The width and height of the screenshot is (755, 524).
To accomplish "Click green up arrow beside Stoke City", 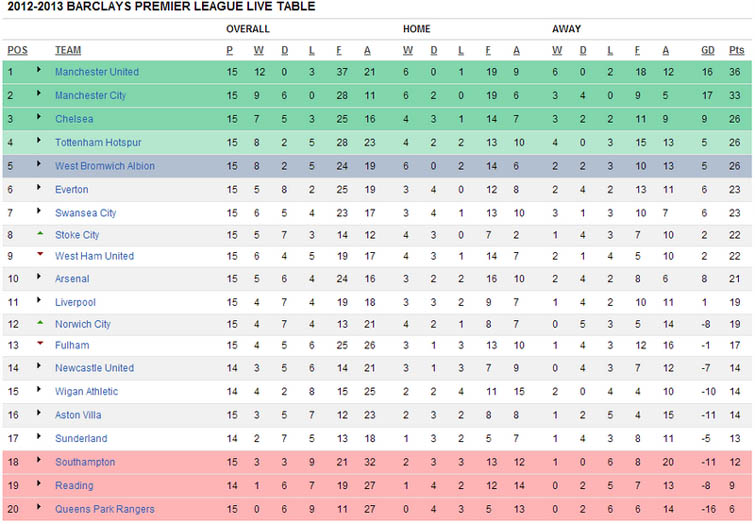I will (x=40, y=233).
